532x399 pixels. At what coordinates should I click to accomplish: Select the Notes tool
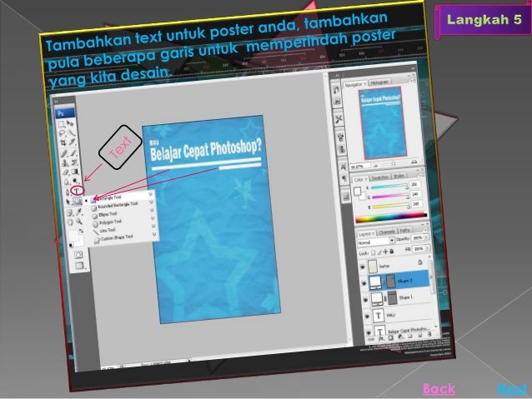pos(69,213)
